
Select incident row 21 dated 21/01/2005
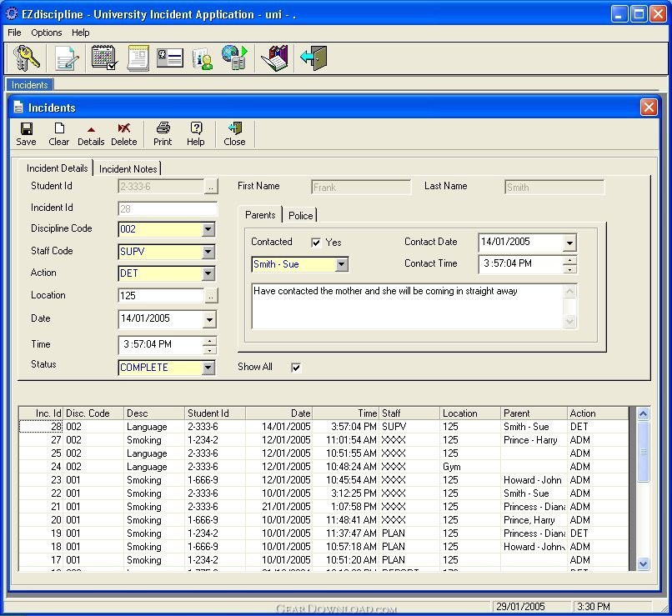(323, 506)
